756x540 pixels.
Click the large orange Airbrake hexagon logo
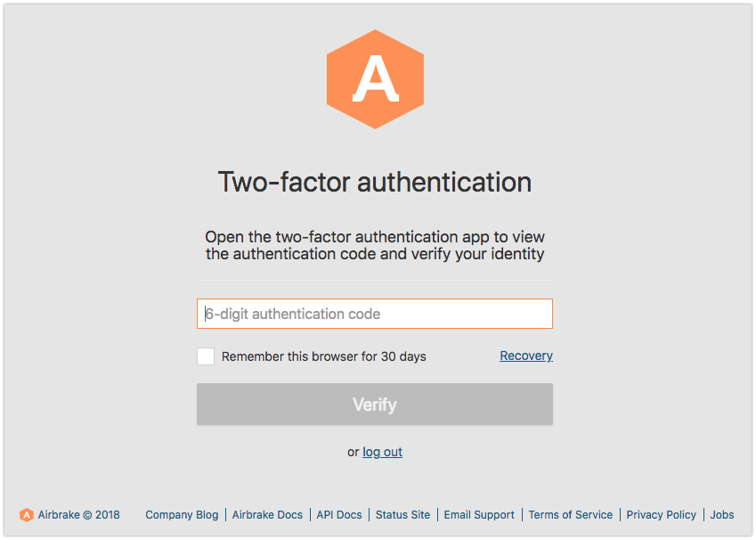[x=375, y=79]
